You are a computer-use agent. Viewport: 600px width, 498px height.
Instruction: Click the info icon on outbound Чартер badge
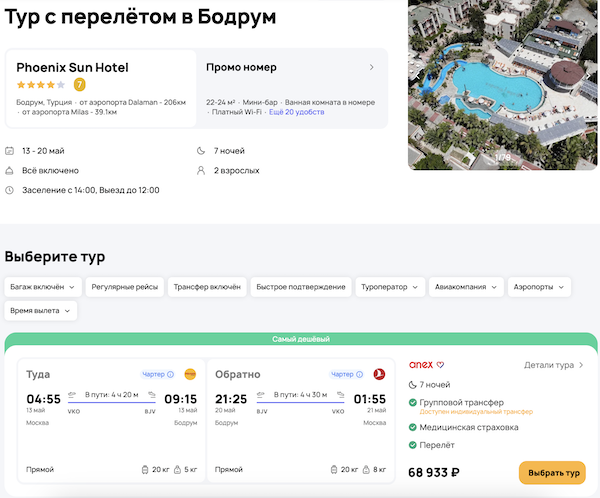[171, 375]
